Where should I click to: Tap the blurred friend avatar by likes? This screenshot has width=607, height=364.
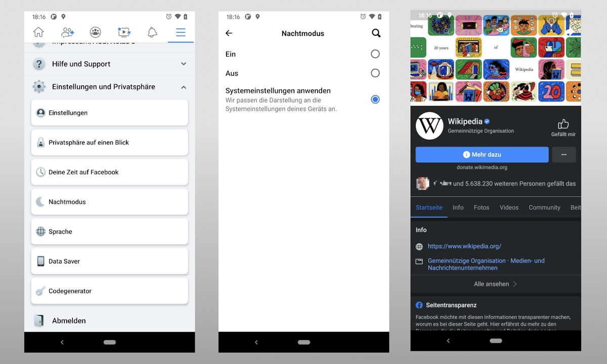(422, 184)
